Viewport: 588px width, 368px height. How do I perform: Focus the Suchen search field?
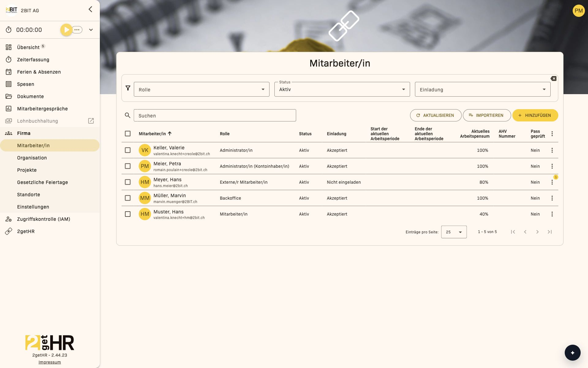pyautogui.click(x=215, y=115)
